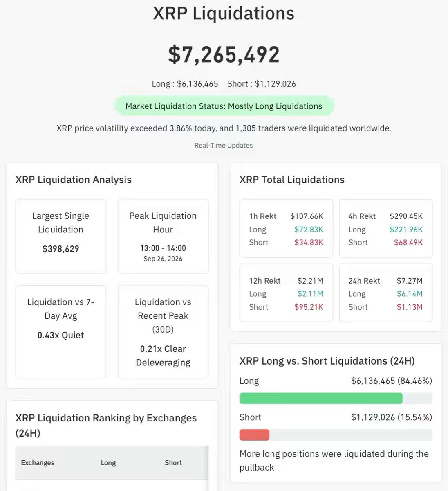Click the 12h long value $2.11M
This screenshot has width=448, height=491.
point(310,294)
